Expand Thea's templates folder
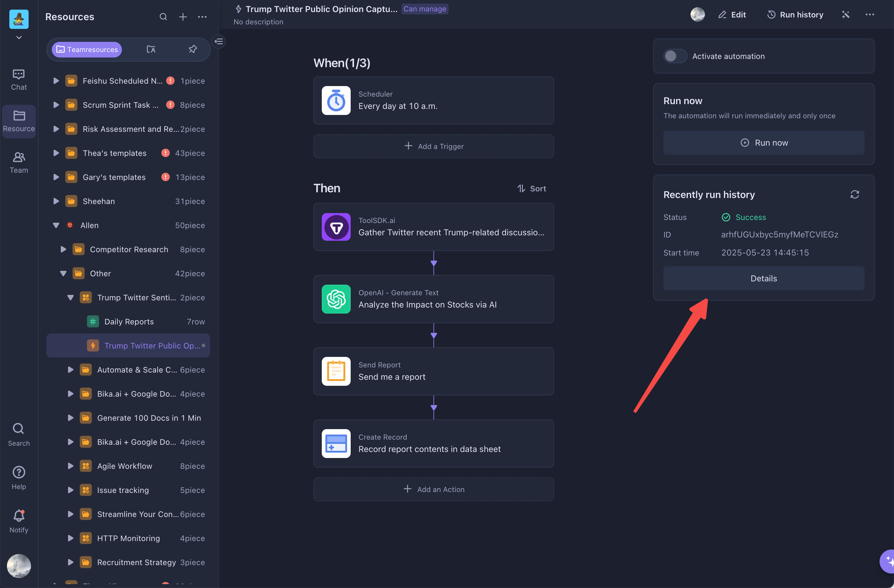The width and height of the screenshot is (894, 588). point(56,153)
